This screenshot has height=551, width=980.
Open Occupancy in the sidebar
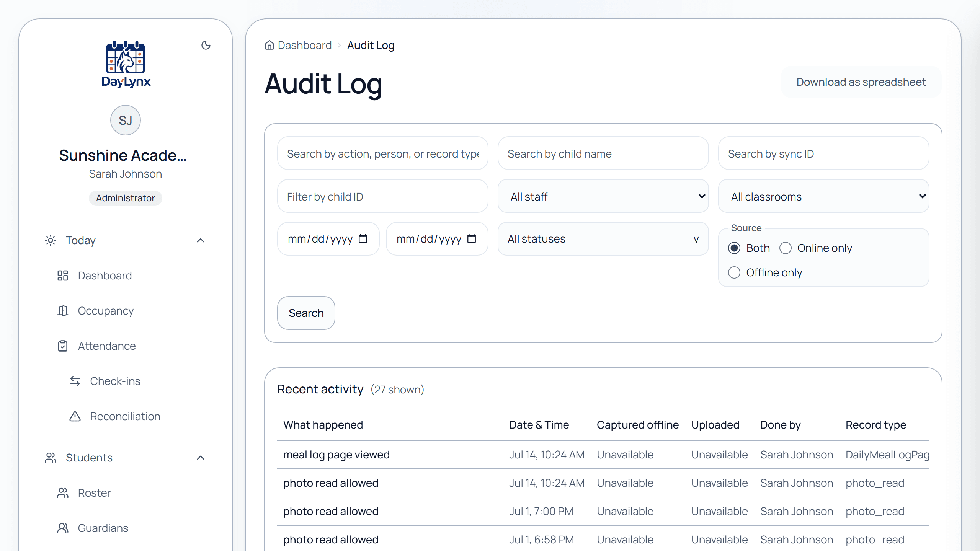click(106, 311)
